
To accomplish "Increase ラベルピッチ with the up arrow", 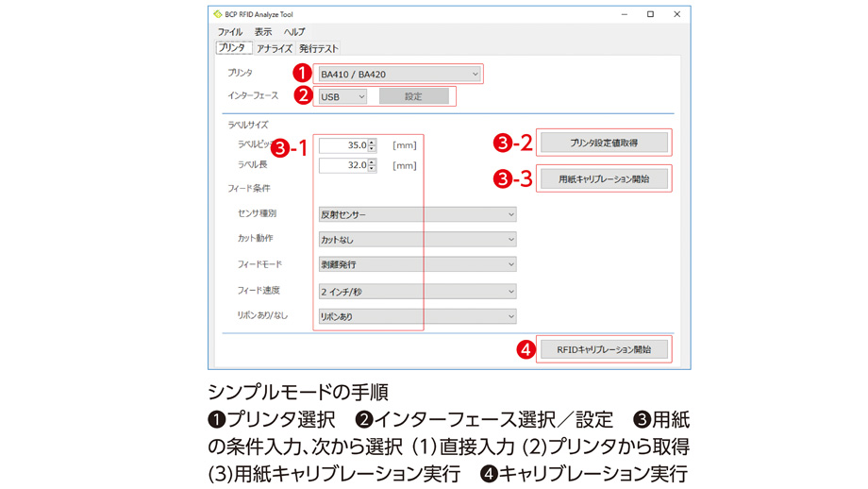I will click(x=372, y=143).
